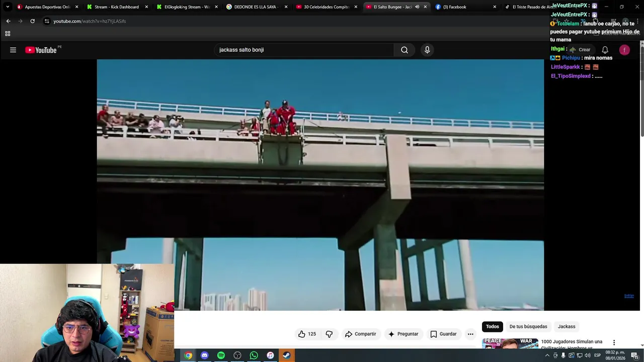Open 1000 Jugadores Simulan una Civilización title
The height and width of the screenshot is (362, 644).
click(x=572, y=344)
